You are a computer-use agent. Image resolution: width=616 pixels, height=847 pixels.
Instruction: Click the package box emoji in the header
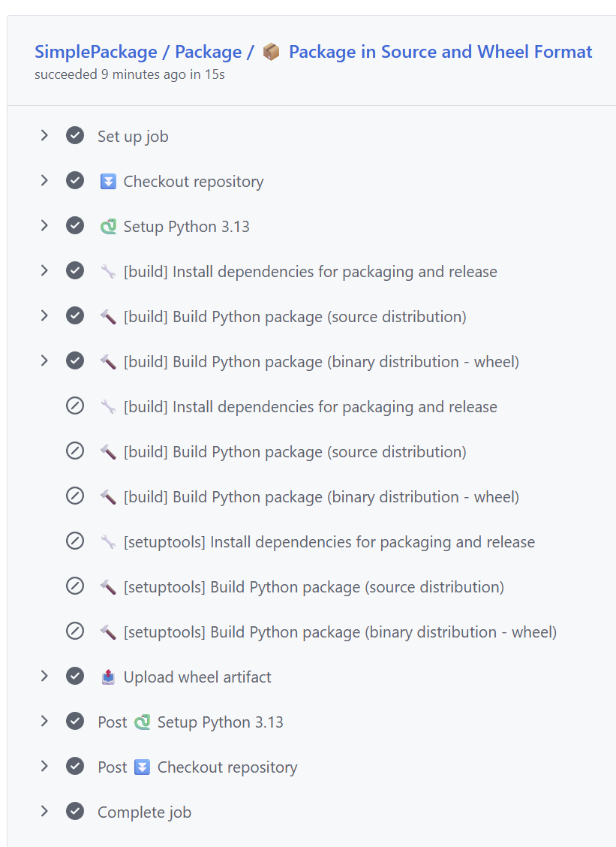tap(271, 52)
